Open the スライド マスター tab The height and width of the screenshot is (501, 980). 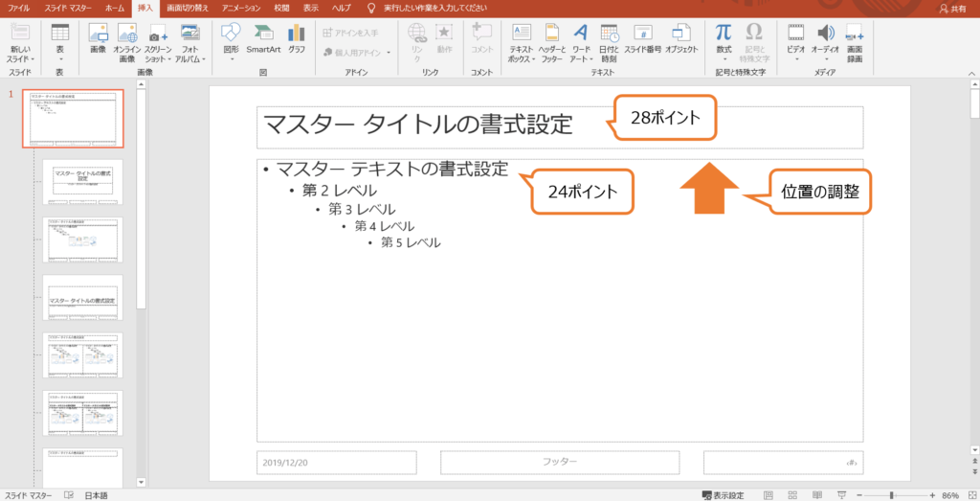[68, 8]
